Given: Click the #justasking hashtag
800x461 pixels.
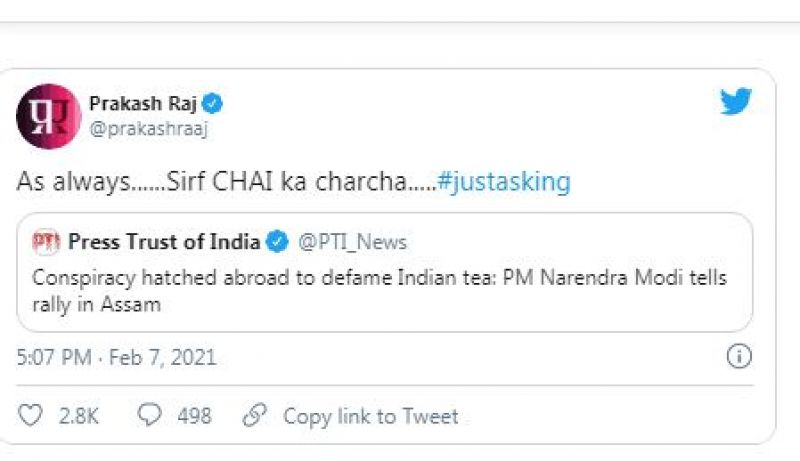Looking at the screenshot, I should click(x=504, y=182).
